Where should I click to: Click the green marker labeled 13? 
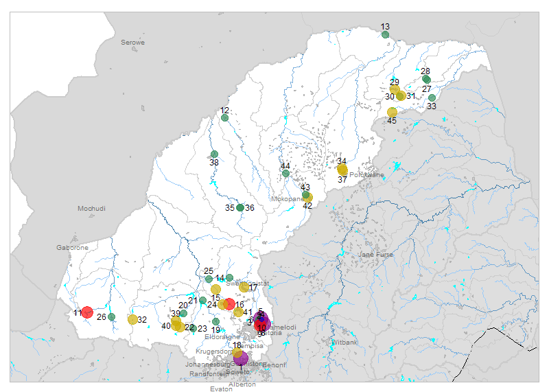[385, 34]
